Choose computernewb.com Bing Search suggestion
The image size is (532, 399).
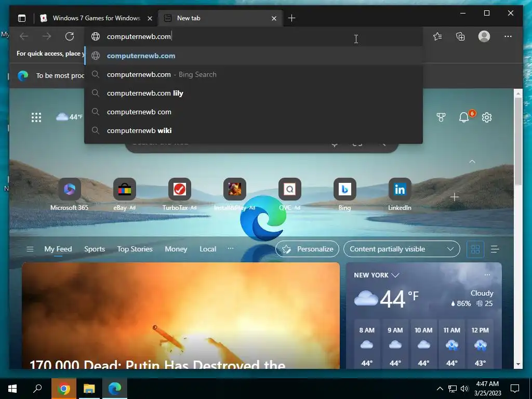254,74
